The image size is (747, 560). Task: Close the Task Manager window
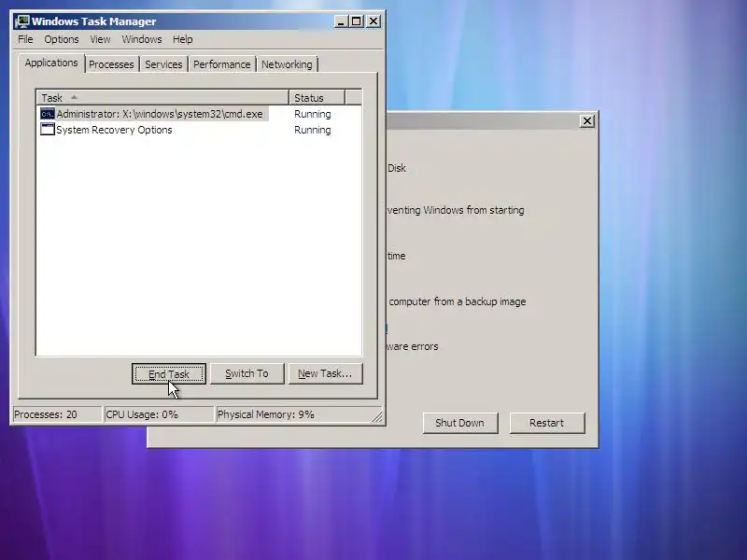click(x=373, y=21)
